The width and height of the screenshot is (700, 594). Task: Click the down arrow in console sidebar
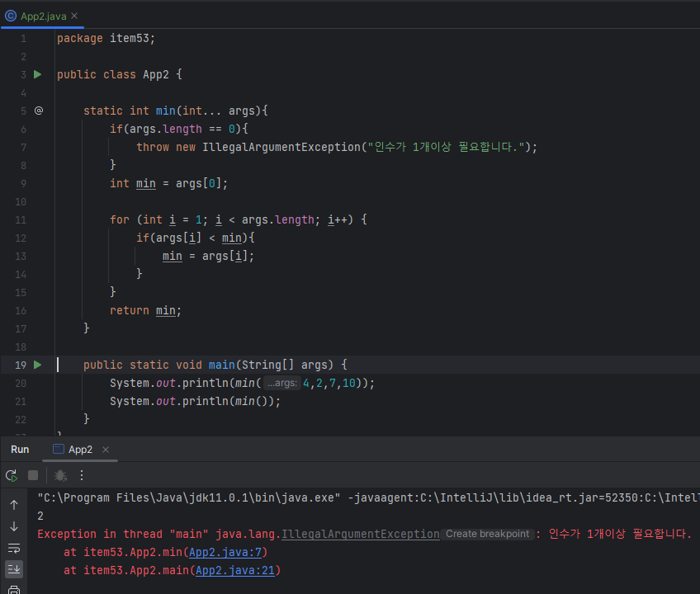14,526
